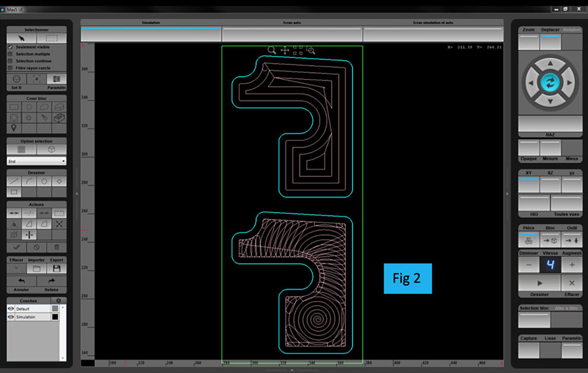
Task: Select the line drawing tool under Dessiner
Action: 15,181
